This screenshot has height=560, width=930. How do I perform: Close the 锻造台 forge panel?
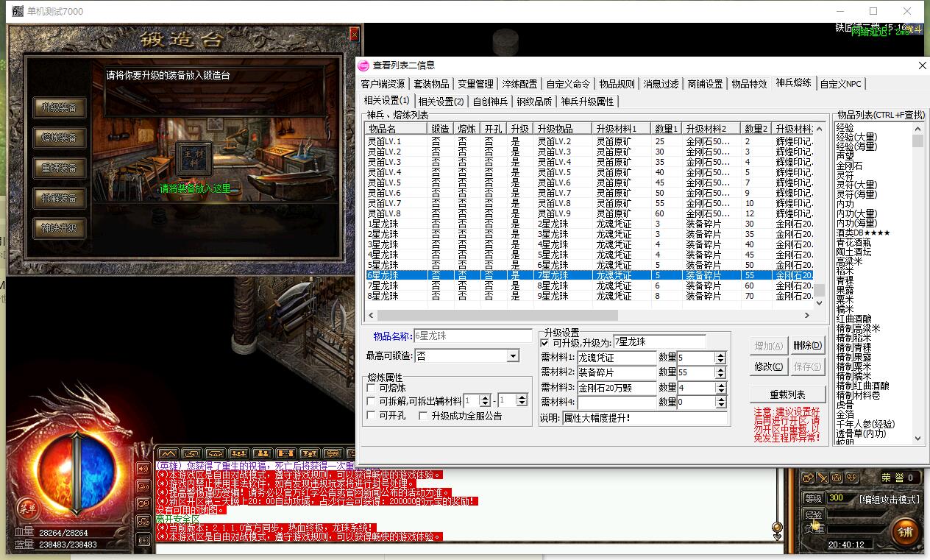354,34
